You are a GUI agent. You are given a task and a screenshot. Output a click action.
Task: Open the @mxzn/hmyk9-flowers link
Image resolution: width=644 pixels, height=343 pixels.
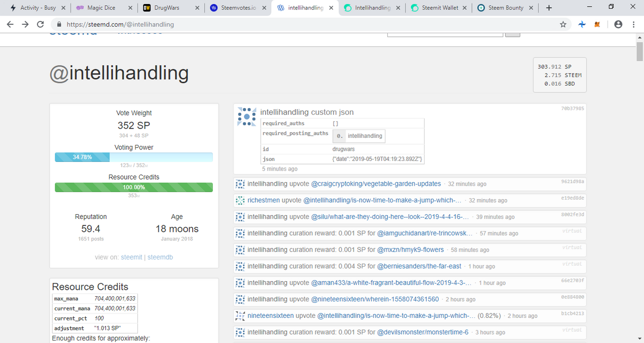click(x=411, y=249)
